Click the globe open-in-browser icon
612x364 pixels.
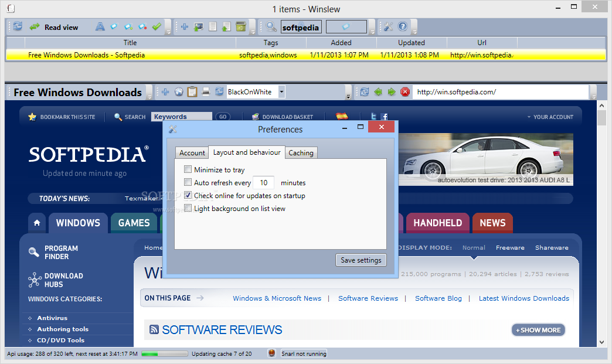tap(179, 92)
